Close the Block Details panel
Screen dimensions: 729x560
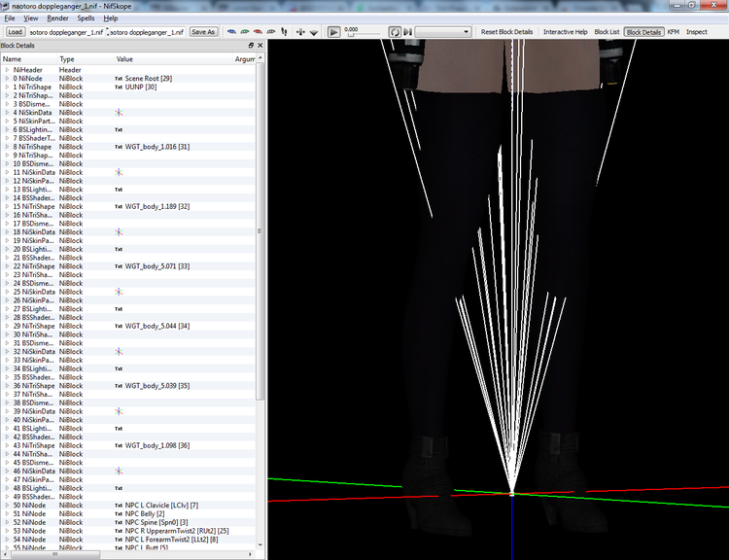click(x=260, y=45)
